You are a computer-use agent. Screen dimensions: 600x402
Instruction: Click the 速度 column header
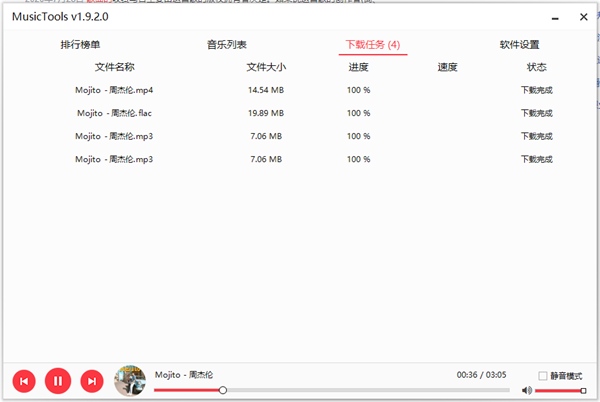448,67
